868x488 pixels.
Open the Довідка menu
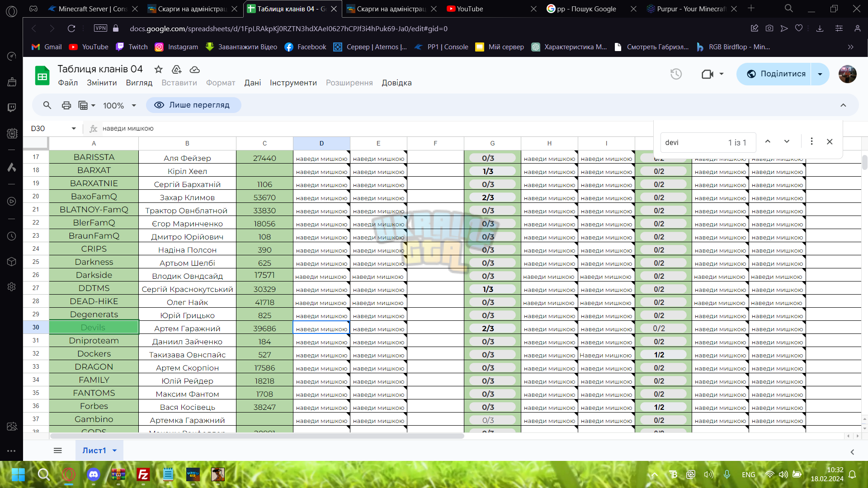click(396, 83)
